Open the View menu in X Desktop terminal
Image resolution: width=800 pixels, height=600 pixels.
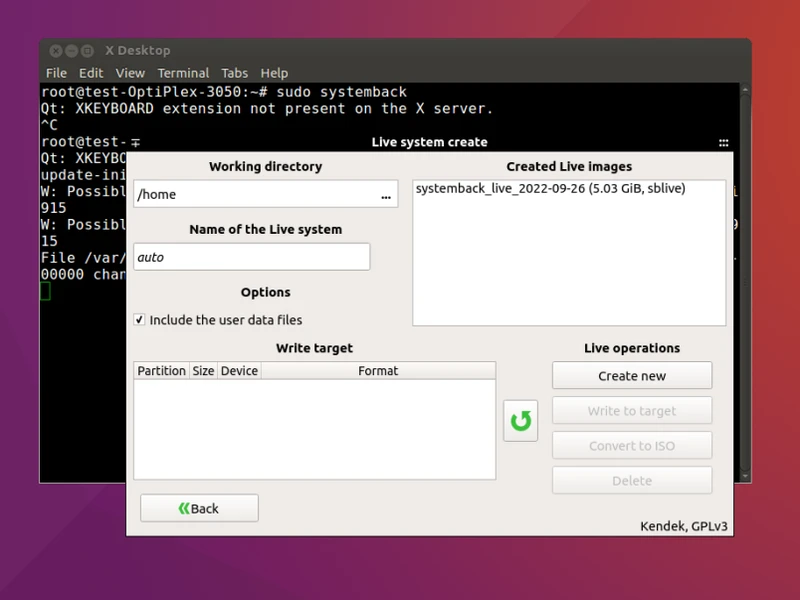[x=130, y=73]
